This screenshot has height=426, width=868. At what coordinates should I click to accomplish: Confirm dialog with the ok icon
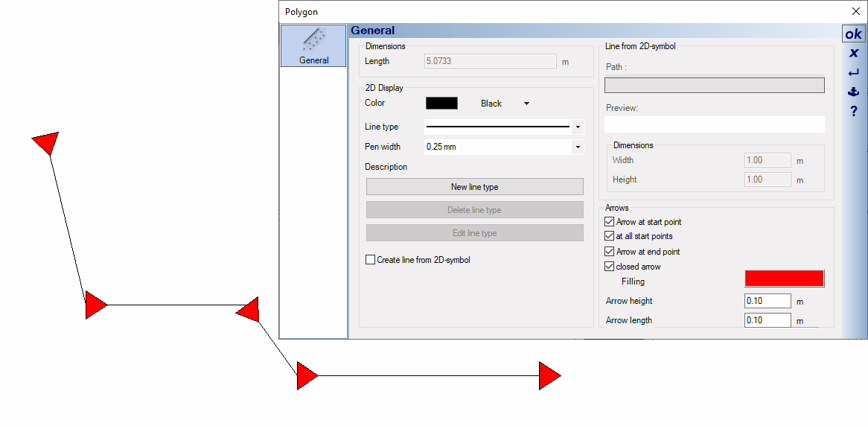(x=853, y=34)
